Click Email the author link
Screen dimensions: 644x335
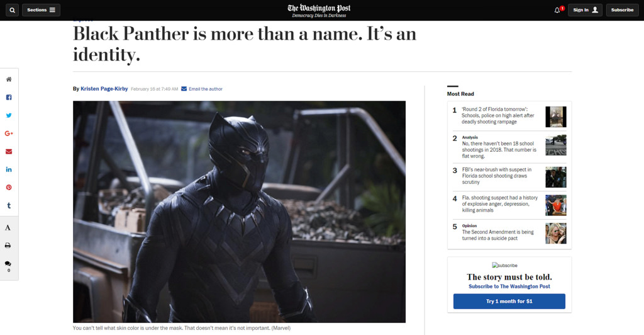(206, 89)
